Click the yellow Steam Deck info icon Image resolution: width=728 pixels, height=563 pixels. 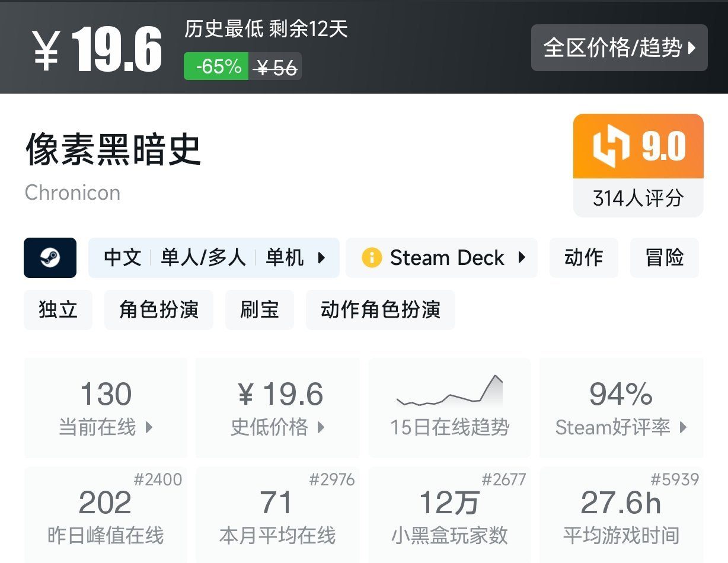pos(371,258)
